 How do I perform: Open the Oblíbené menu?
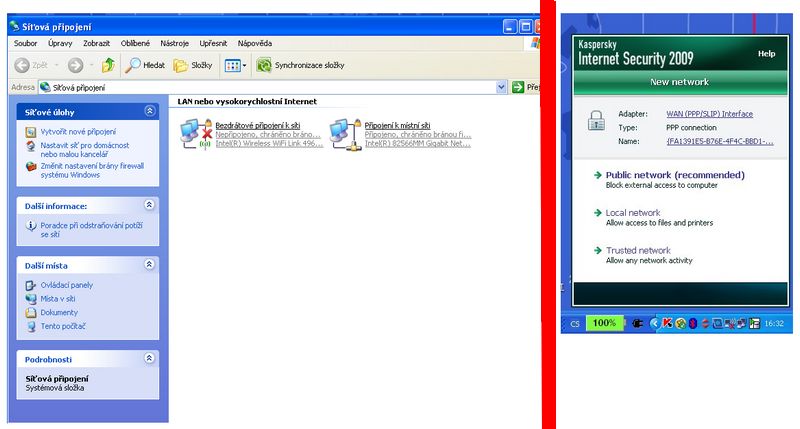(135, 43)
